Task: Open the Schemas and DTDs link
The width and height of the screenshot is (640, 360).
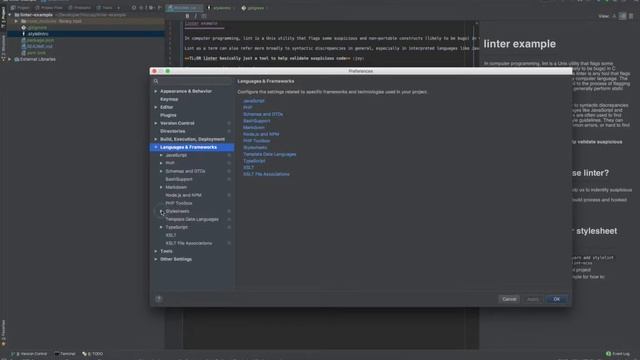Action: point(263,114)
